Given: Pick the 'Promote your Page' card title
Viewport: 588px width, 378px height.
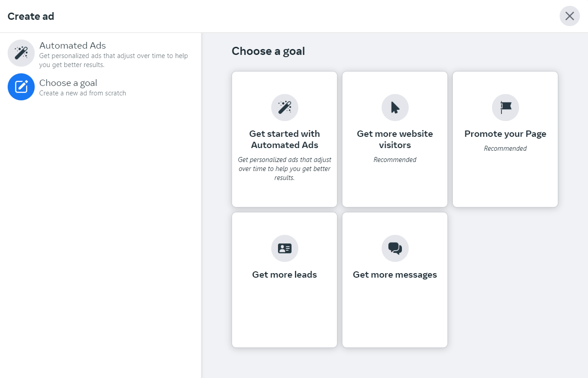Looking at the screenshot, I should pos(505,134).
